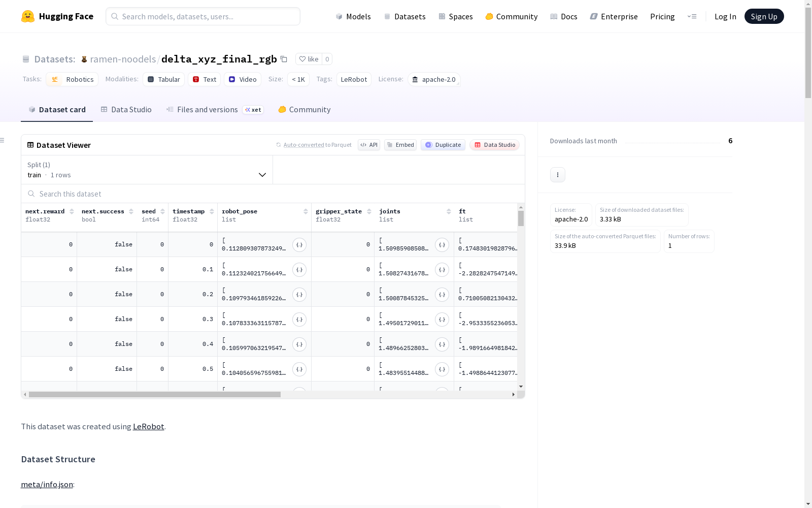Open Spaces in top navigation
Viewport: 812px width, 508px height.
456,16
